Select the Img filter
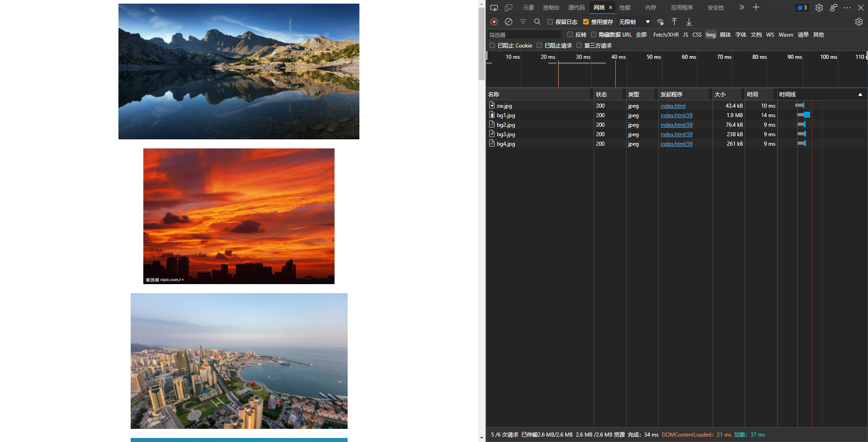 [711, 35]
